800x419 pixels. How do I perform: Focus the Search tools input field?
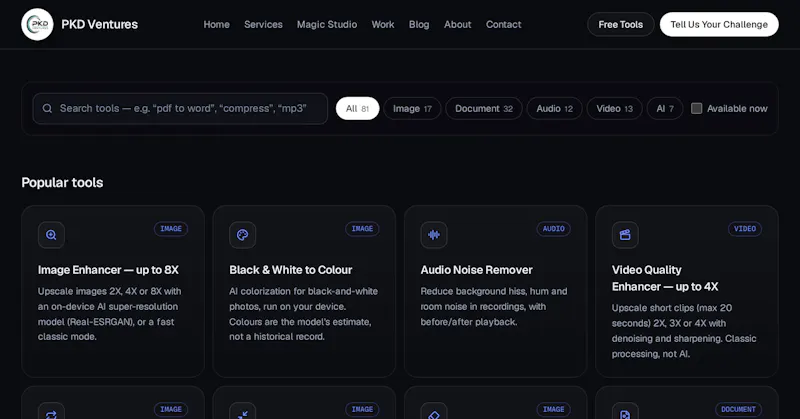coord(180,108)
